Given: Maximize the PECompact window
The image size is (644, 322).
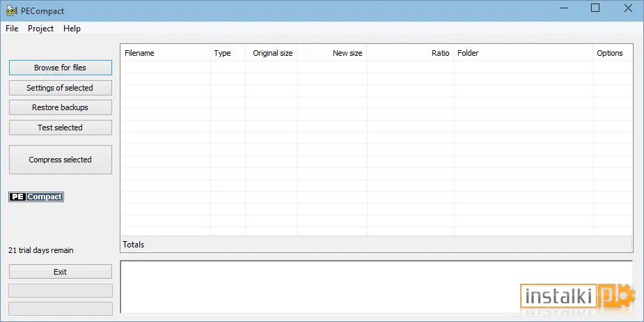Looking at the screenshot, I should pos(595,8).
